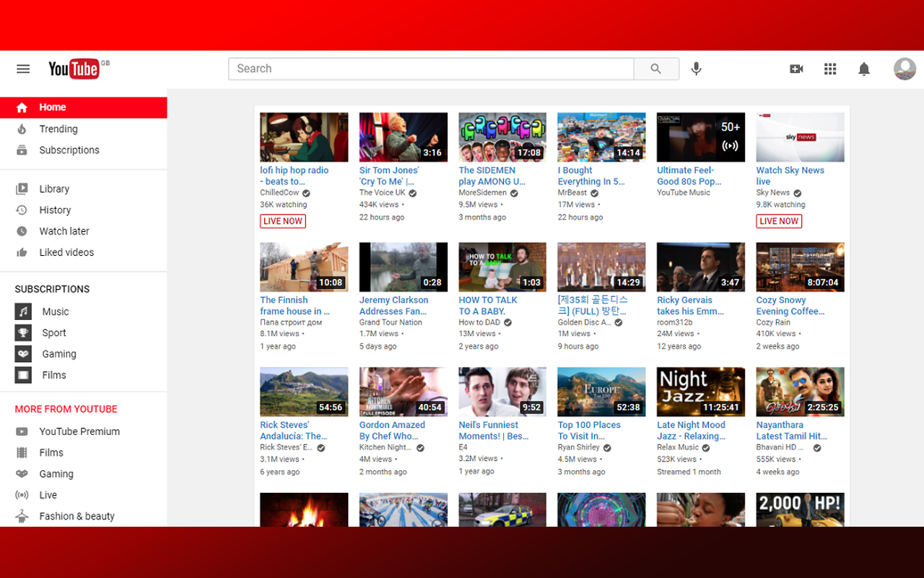Go to Trending in sidebar
The height and width of the screenshot is (578, 924).
(58, 129)
